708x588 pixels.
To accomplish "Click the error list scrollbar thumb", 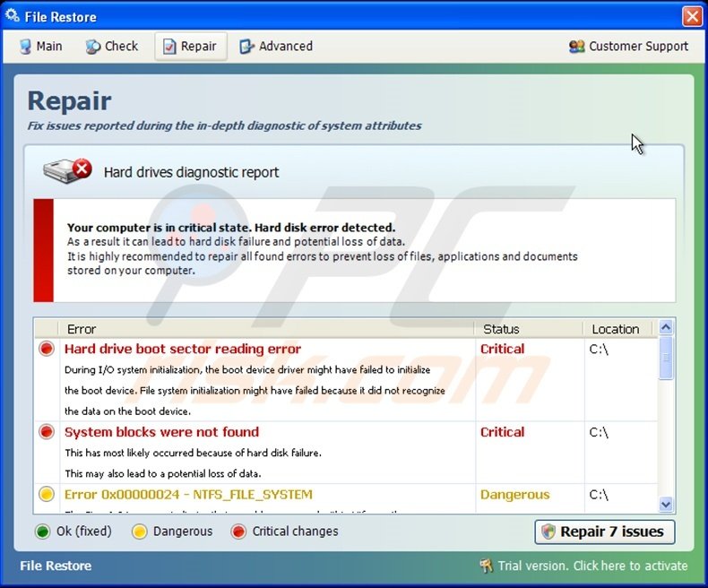I will point(666,358).
